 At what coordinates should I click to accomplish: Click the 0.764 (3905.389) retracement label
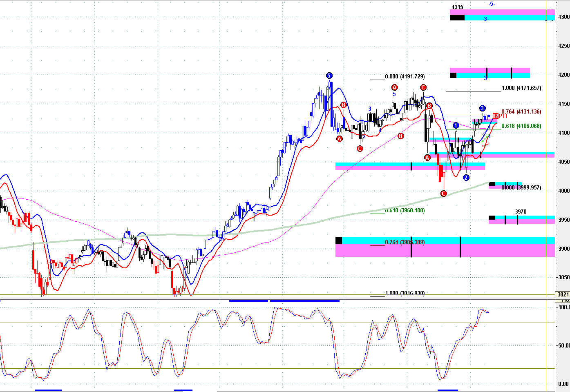click(x=405, y=243)
